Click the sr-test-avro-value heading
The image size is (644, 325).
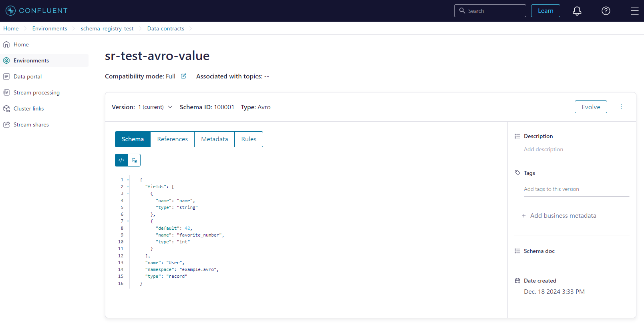coord(157,56)
